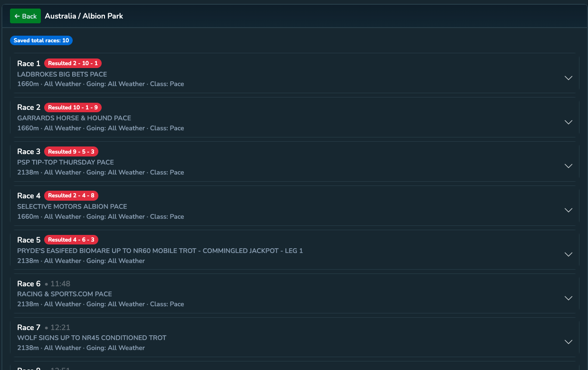Click the 'Race 3' title
588x370 pixels.
click(29, 152)
